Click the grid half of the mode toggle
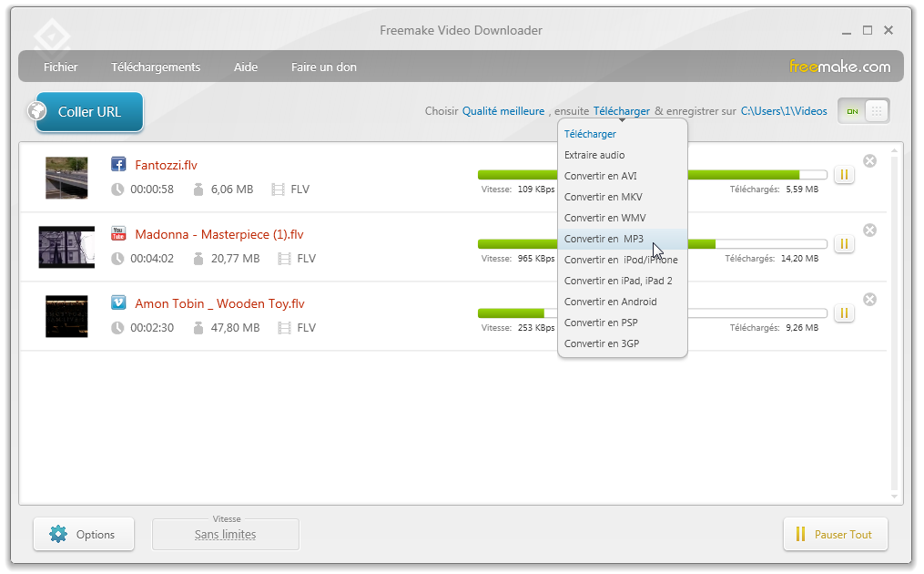Viewport: 924px width, 574px height. [x=877, y=111]
